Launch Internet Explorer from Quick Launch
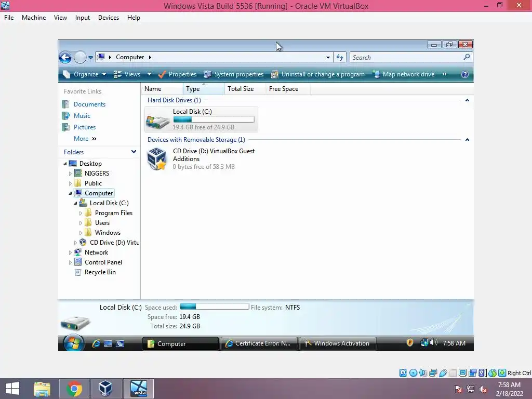Image resolution: width=532 pixels, height=399 pixels. 96,343
